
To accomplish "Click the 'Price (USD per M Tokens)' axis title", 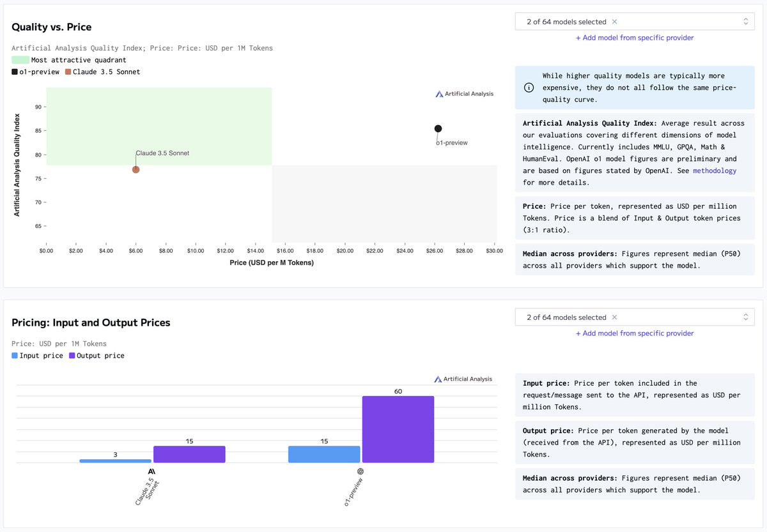I will pyautogui.click(x=272, y=262).
